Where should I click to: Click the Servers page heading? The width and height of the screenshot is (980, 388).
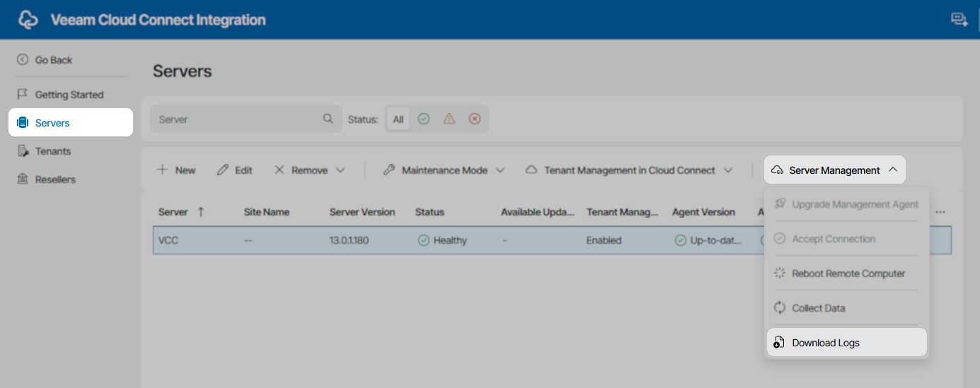182,71
